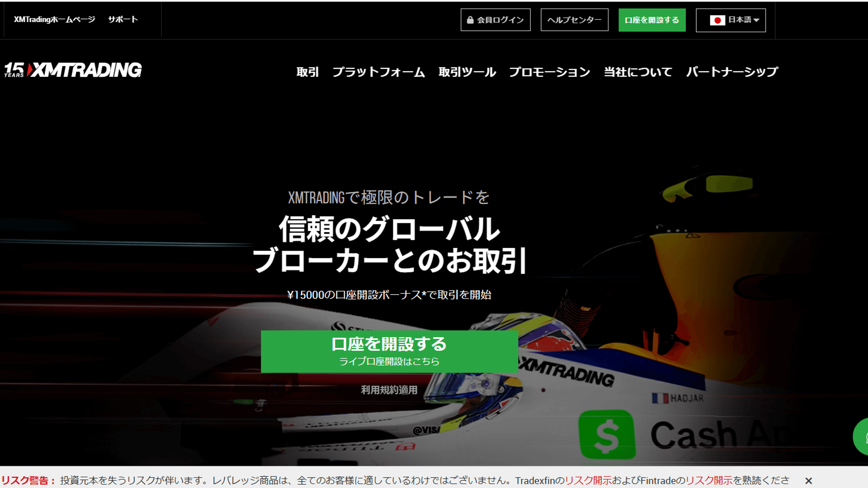Open the プロモーション menu
This screenshot has width=868, height=488.
549,72
